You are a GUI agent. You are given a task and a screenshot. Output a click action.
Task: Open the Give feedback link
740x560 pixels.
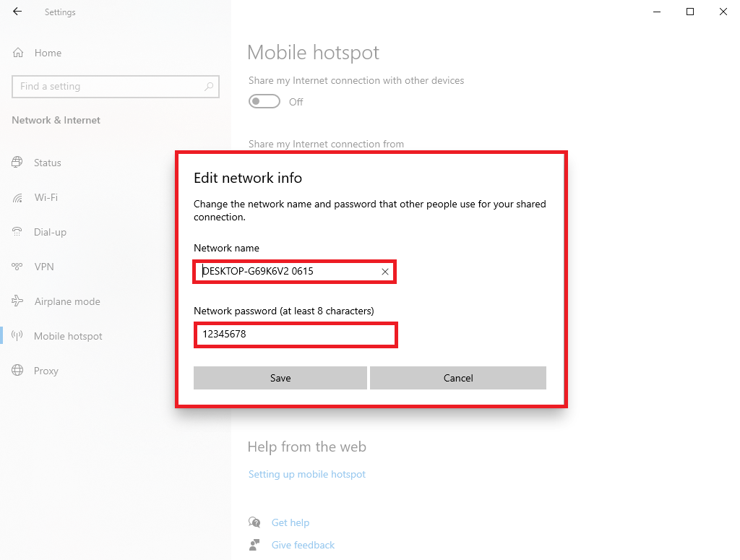pos(303,545)
